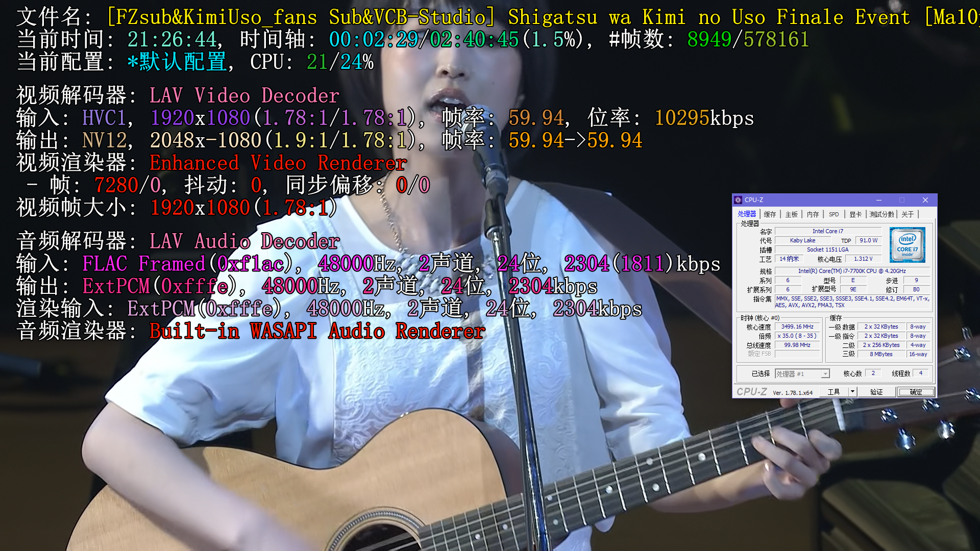Click the instruction set list MMX, SSE…
980x551 pixels.
[852, 302]
